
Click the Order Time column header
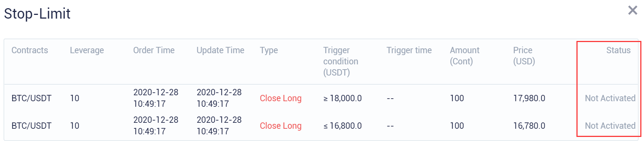pos(154,50)
